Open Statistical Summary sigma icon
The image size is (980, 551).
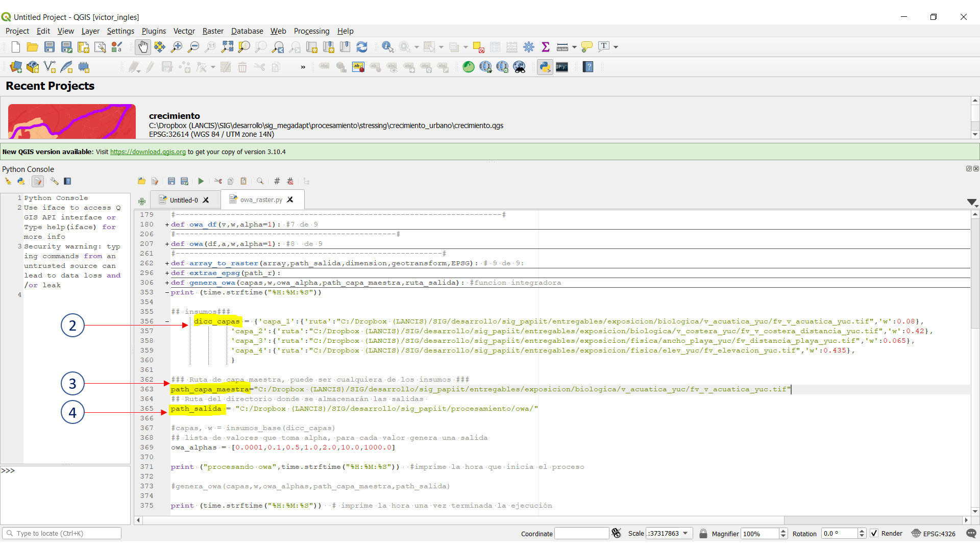[x=546, y=47]
